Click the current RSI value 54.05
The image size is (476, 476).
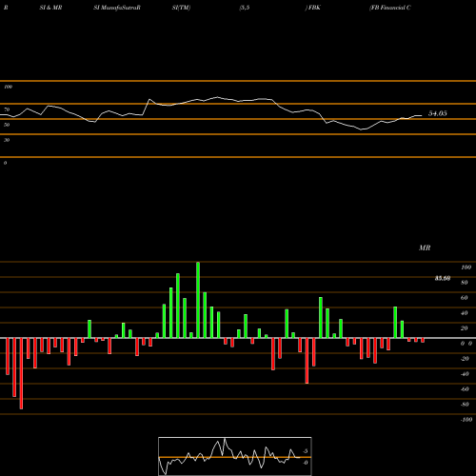click(x=438, y=113)
